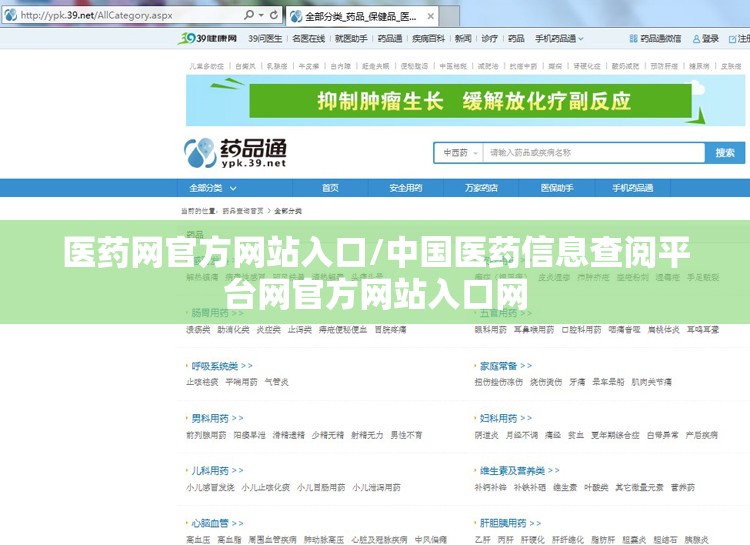Open 心脑血管 >> category heading
The width and height of the screenshot is (750, 545).
click(217, 523)
